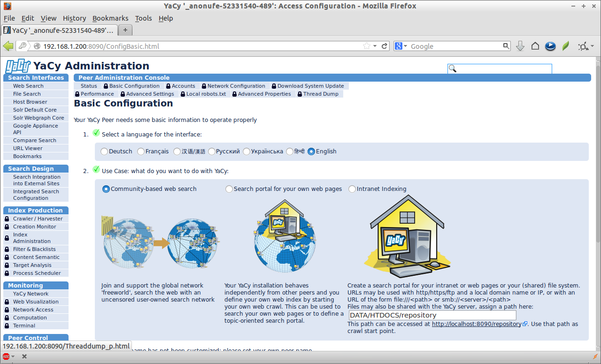Choose Community-based web search use case

pos(106,189)
